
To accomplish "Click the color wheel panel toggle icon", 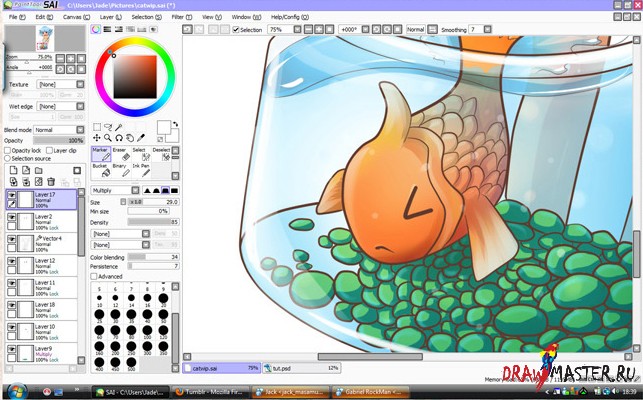I will pyautogui.click(x=96, y=29).
